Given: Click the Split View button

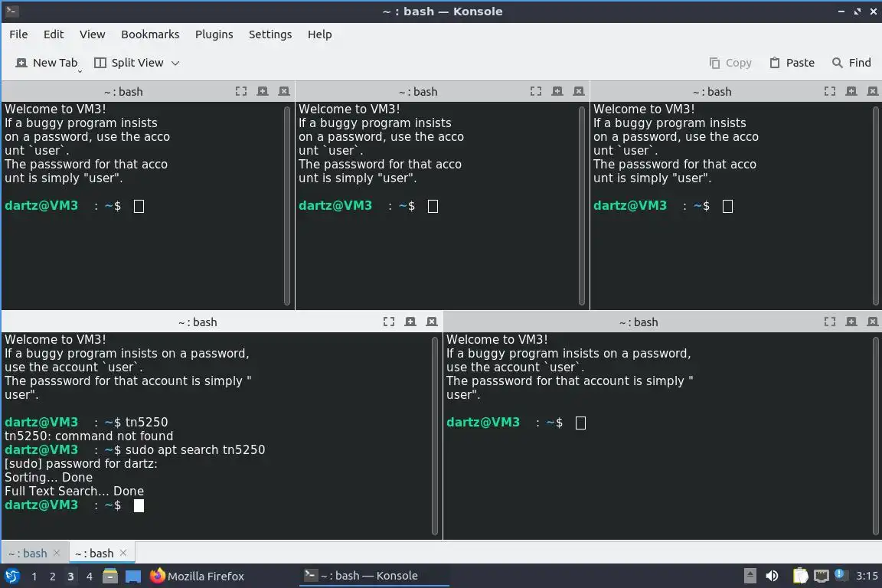Looking at the screenshot, I should [x=129, y=63].
